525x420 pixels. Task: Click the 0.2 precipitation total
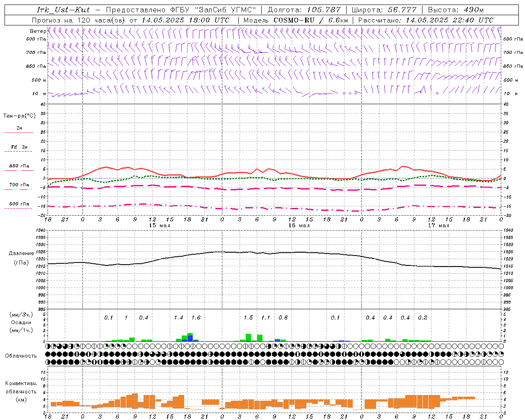(422, 318)
